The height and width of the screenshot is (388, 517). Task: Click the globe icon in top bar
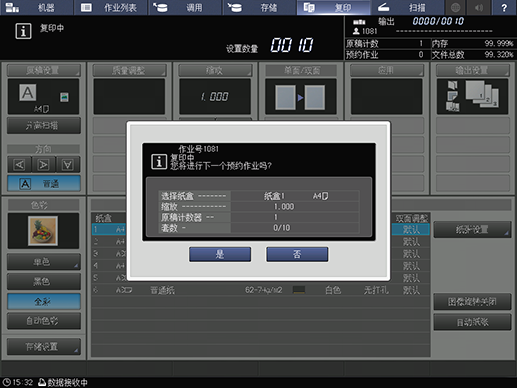coord(456,7)
